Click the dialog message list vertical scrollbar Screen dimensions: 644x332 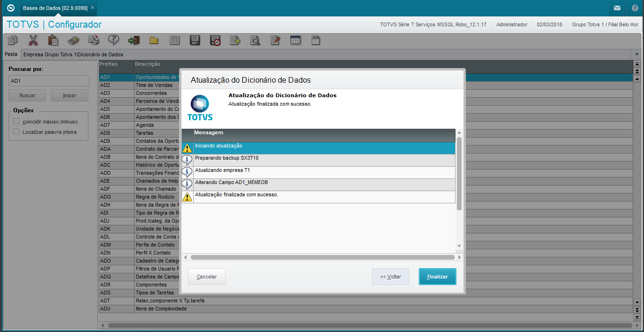pyautogui.click(x=459, y=174)
